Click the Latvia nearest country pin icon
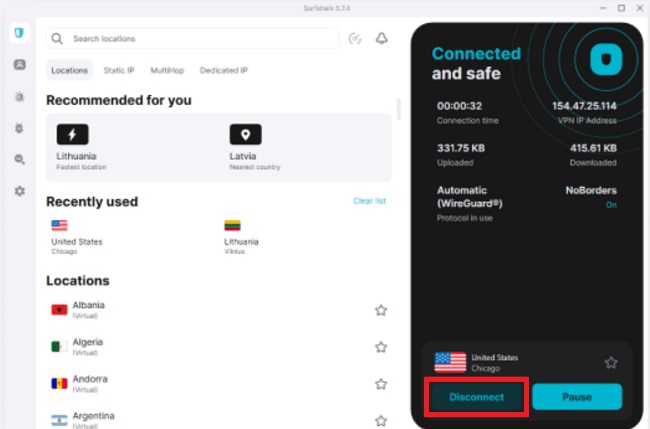The height and width of the screenshot is (429, 650). click(245, 134)
